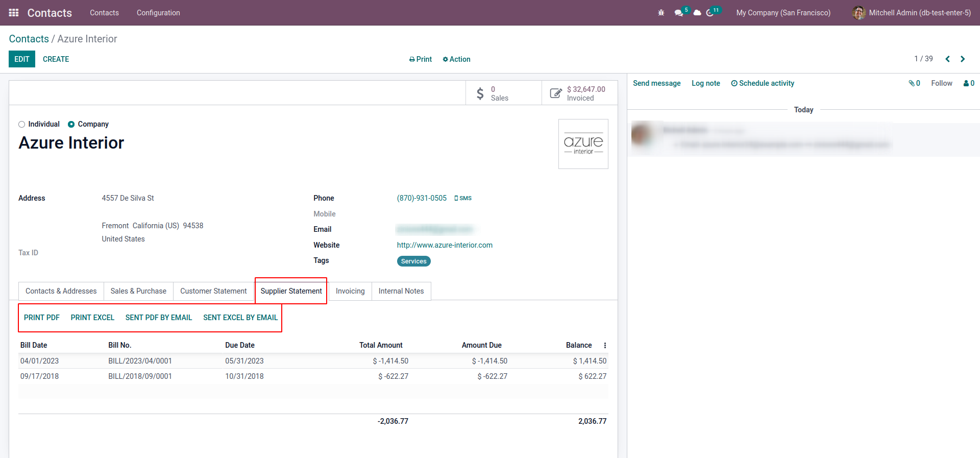Sort by the Bill Date column header

(34, 345)
